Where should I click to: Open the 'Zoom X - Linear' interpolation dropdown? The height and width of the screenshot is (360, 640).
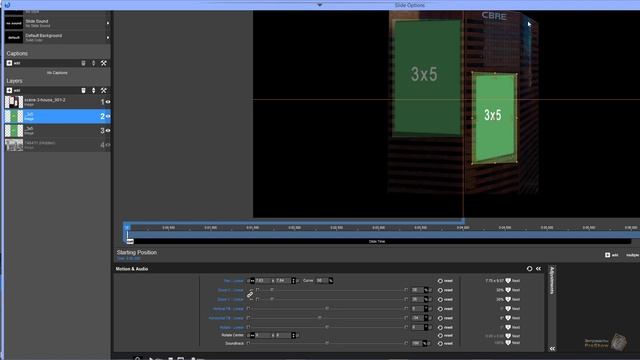tap(231, 290)
